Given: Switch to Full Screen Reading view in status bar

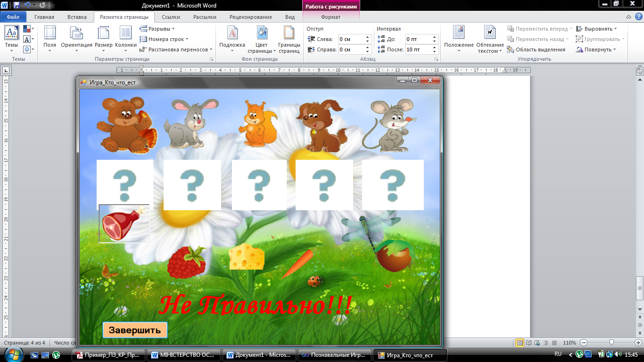Looking at the screenshot, I should (x=528, y=343).
